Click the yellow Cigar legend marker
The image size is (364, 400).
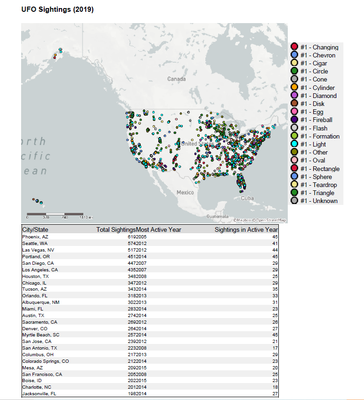[294, 63]
